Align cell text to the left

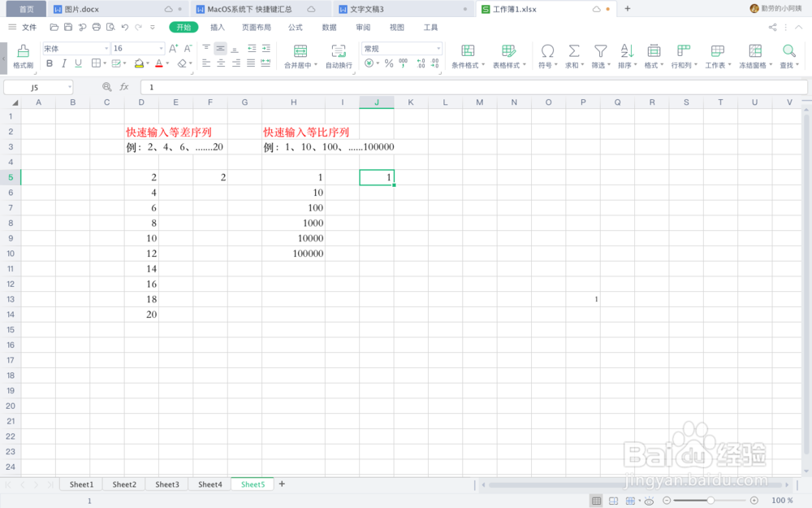click(x=206, y=63)
